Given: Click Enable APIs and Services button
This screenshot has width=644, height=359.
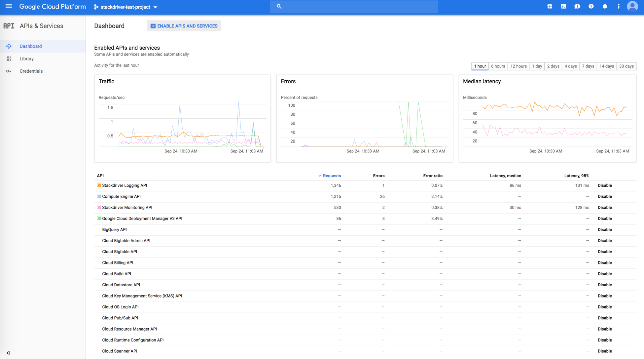Looking at the screenshot, I should 184,26.
